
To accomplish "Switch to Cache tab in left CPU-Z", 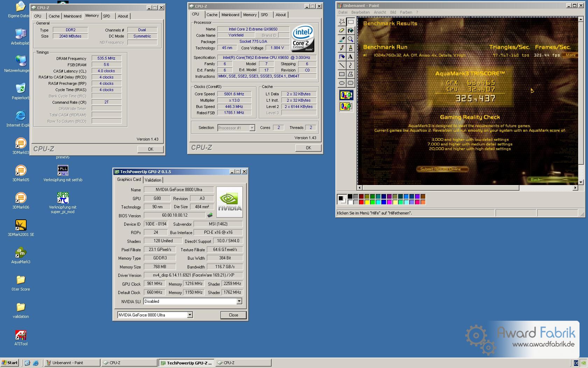I will 54,16.
